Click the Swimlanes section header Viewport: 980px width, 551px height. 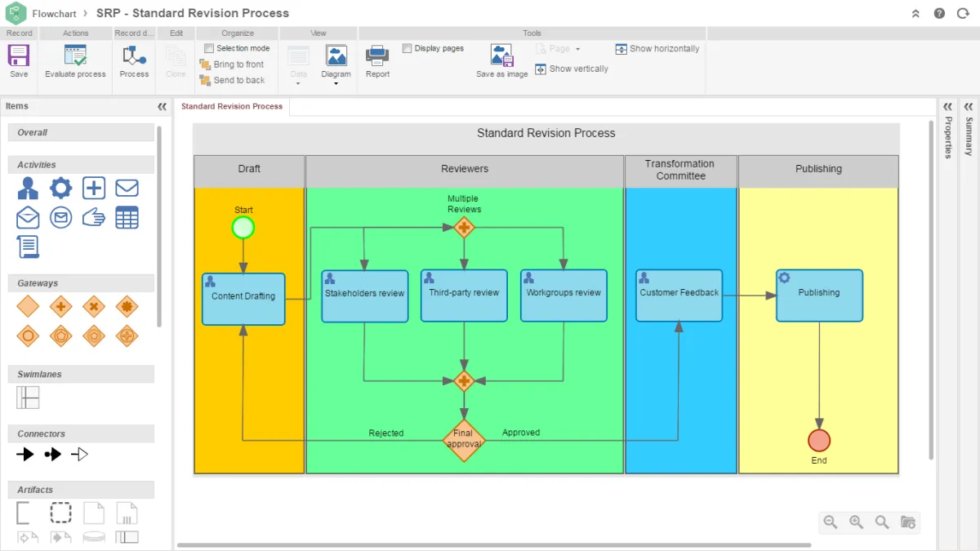tap(81, 374)
